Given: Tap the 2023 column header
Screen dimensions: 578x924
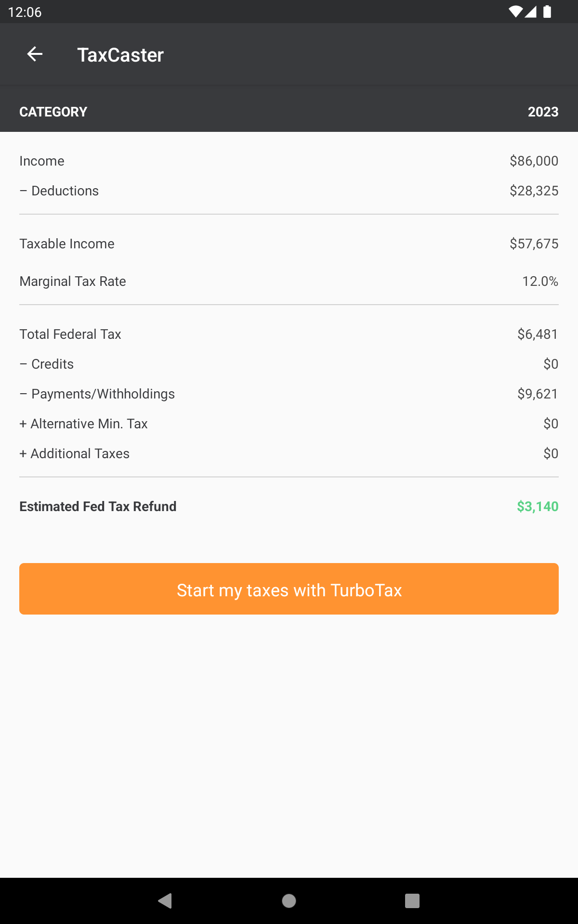Looking at the screenshot, I should (x=543, y=112).
